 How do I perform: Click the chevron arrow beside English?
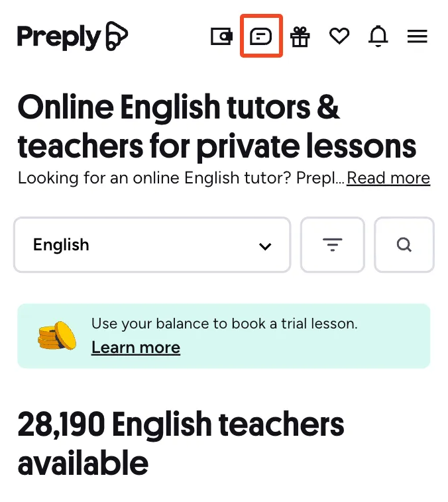tap(265, 246)
